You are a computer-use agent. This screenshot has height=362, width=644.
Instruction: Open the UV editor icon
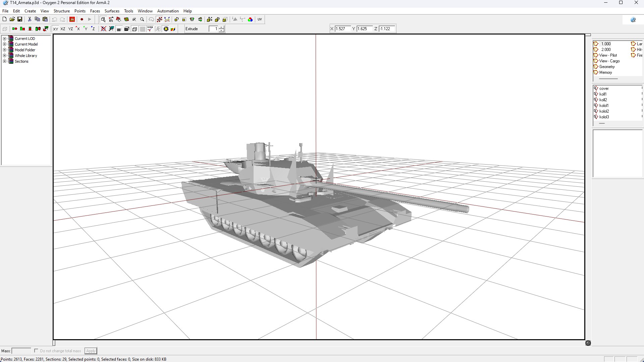click(x=260, y=19)
